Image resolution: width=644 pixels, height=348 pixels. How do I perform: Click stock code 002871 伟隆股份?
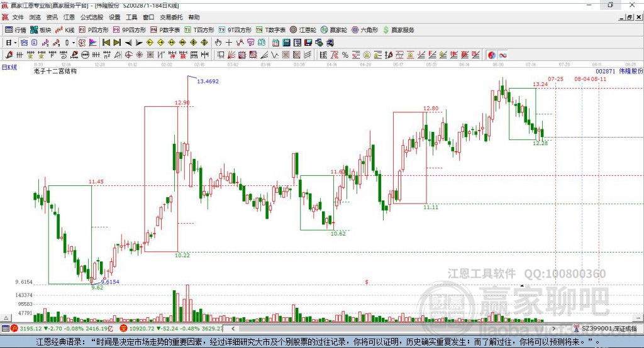click(619, 71)
